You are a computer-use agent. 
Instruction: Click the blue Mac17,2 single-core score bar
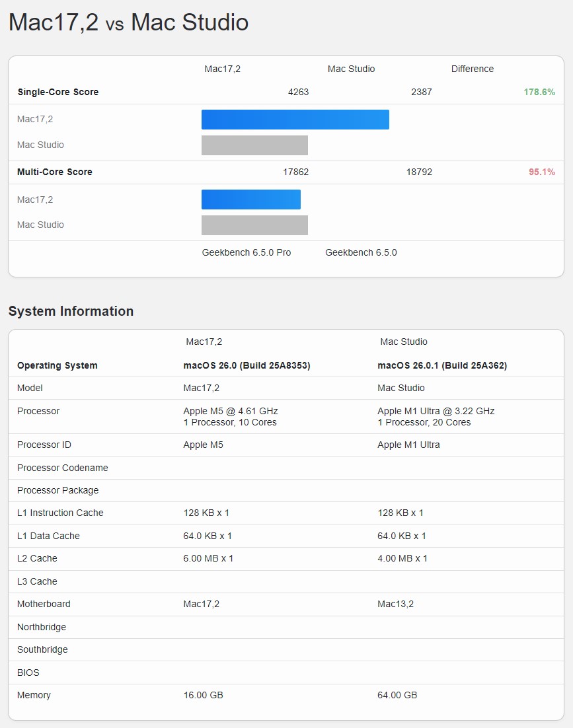coord(295,120)
